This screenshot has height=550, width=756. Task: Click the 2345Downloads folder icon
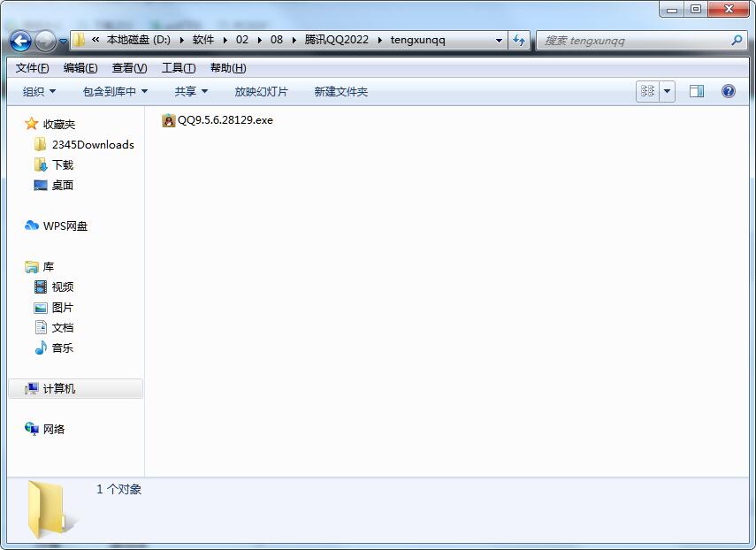coord(40,144)
